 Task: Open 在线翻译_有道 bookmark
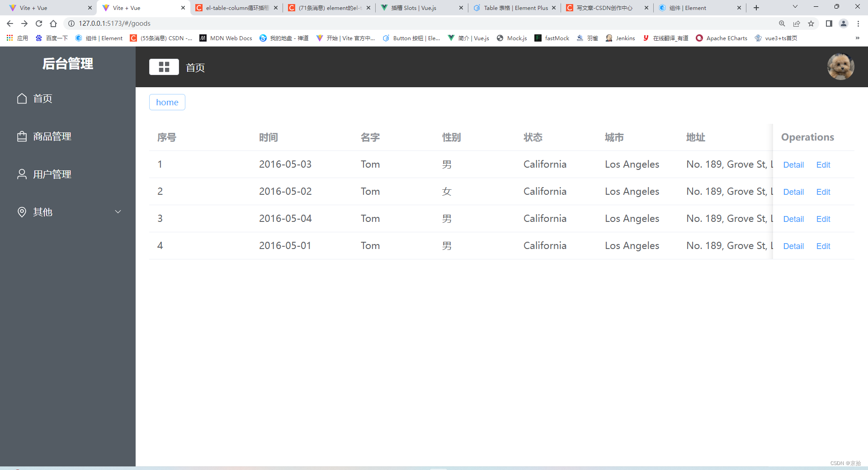665,38
